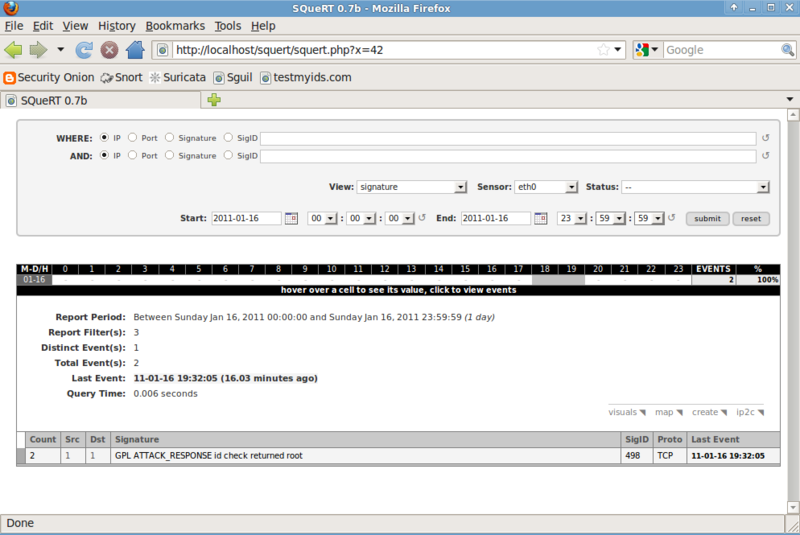Viewport: 800px width, 535px height.
Task: Open the Snort bookmark
Action: (x=121, y=78)
